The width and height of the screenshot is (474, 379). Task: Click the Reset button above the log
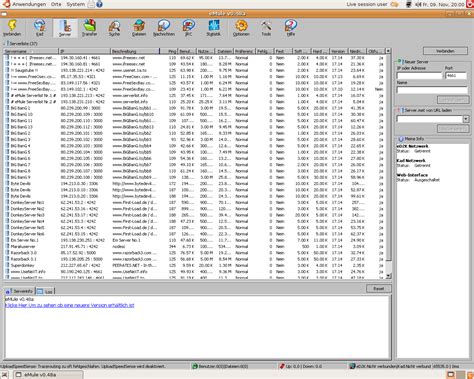(378, 289)
